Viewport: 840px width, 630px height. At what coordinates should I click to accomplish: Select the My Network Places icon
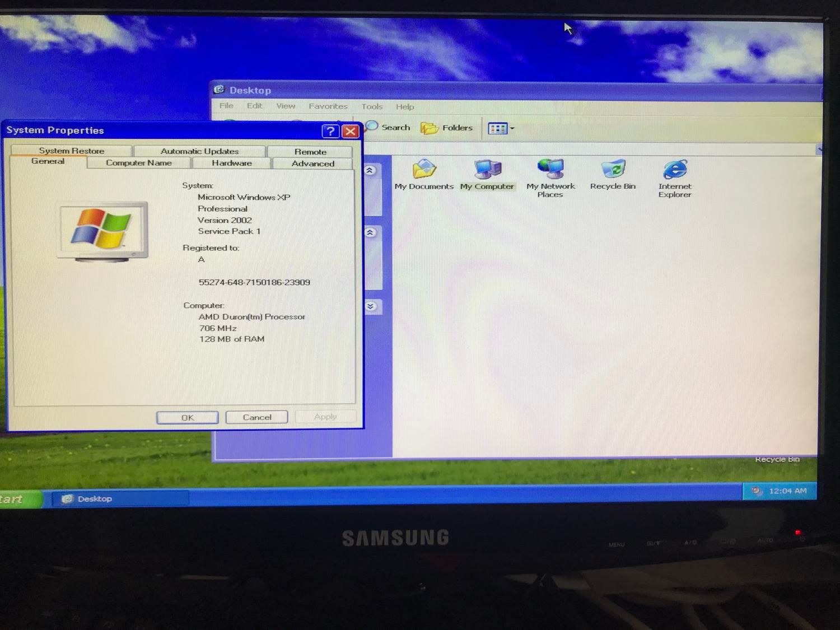point(550,178)
